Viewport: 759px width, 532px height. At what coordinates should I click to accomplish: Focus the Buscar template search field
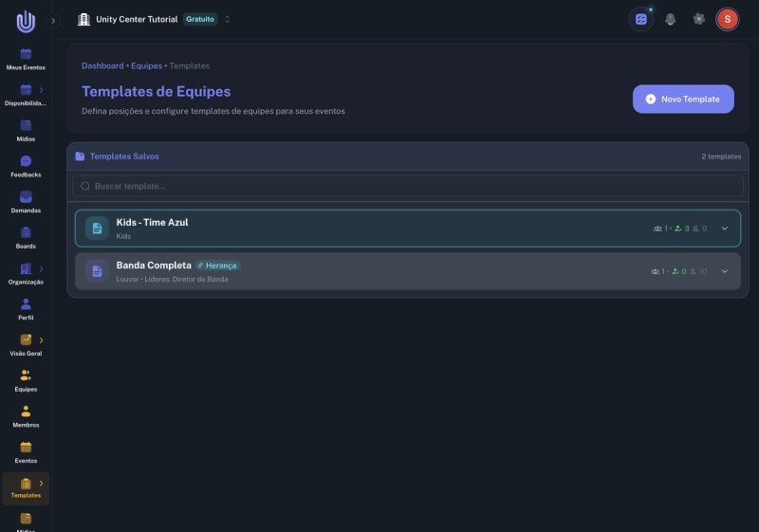click(x=408, y=186)
